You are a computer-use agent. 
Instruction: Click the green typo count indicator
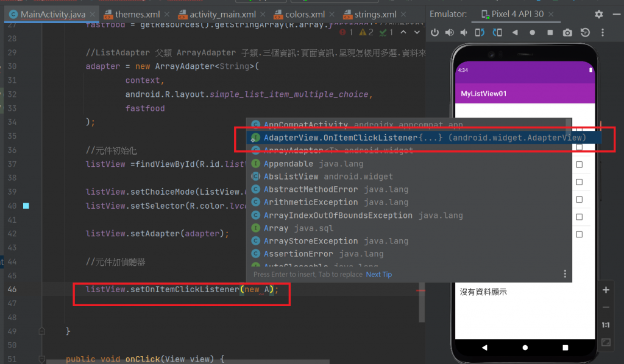tap(386, 32)
